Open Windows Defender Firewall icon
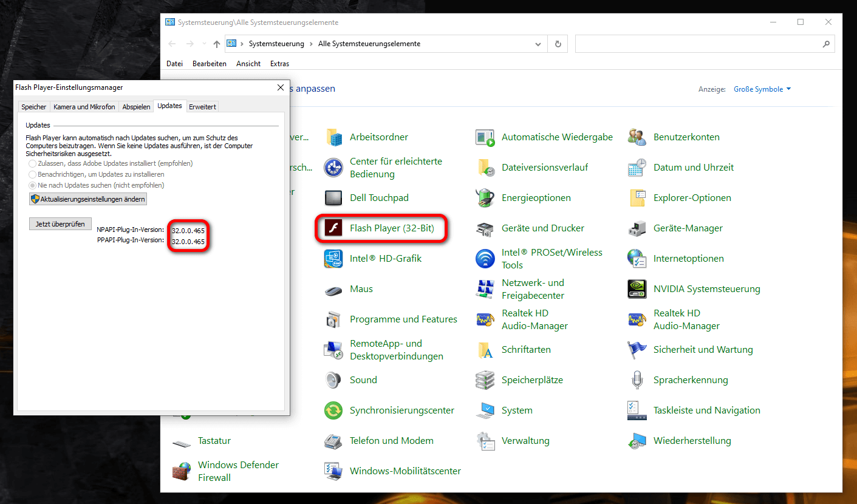The image size is (857, 504). (182, 471)
